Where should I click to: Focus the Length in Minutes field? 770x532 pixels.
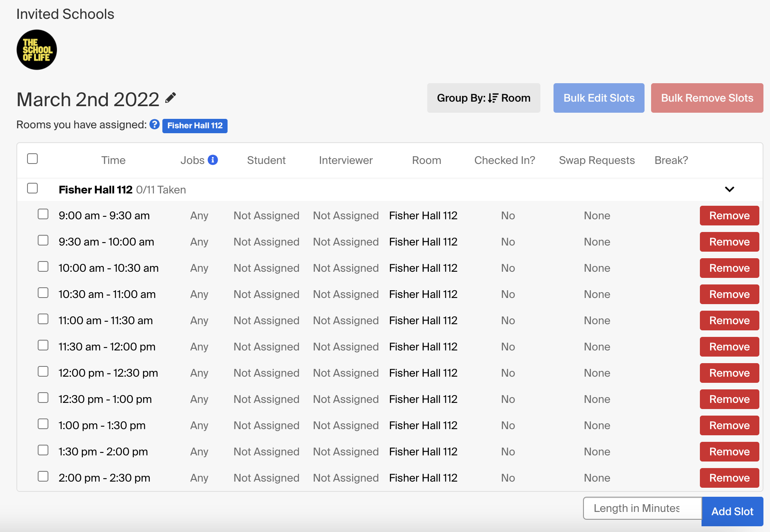point(642,508)
